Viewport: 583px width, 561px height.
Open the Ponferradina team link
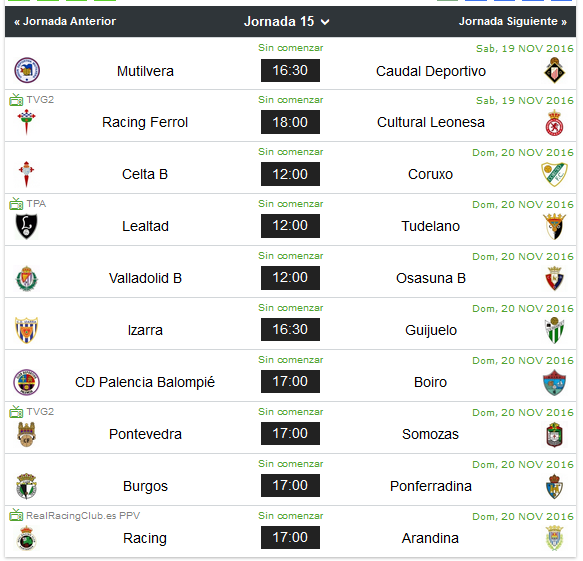(x=431, y=486)
